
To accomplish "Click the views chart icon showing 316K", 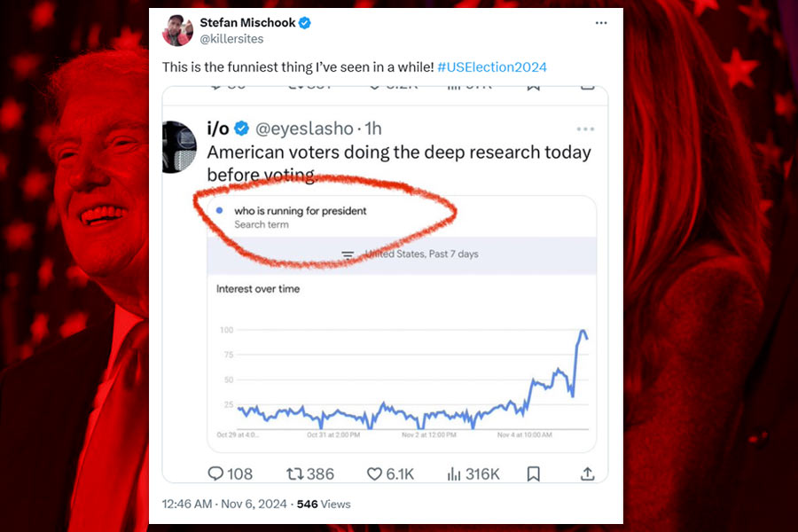I will tap(454, 474).
